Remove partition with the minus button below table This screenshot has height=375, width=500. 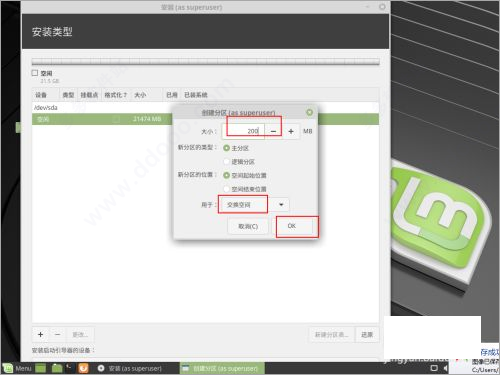pyautogui.click(x=57, y=334)
